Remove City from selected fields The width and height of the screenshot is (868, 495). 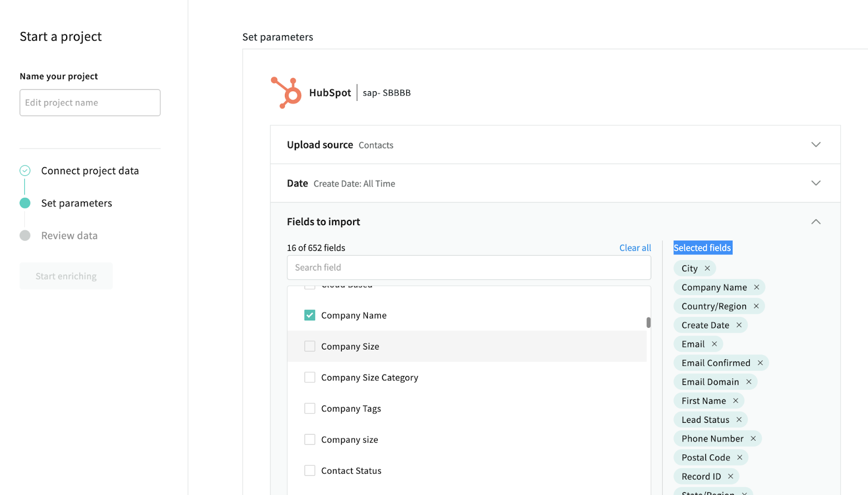coord(707,268)
